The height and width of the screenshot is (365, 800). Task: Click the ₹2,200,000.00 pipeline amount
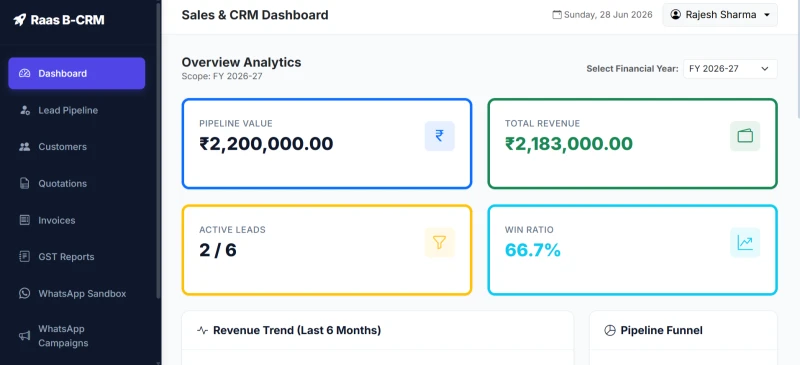click(266, 144)
